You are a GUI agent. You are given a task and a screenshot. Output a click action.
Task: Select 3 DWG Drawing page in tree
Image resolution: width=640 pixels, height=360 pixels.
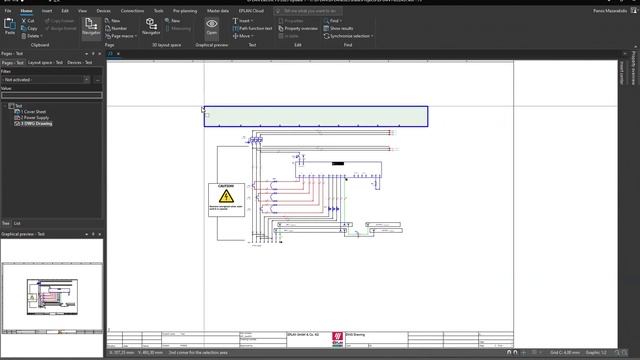(x=36, y=123)
